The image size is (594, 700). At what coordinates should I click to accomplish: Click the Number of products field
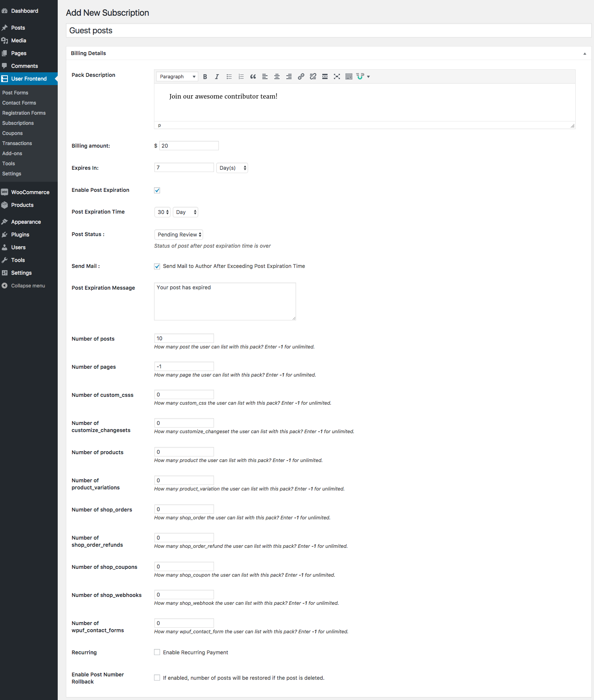pos(184,452)
